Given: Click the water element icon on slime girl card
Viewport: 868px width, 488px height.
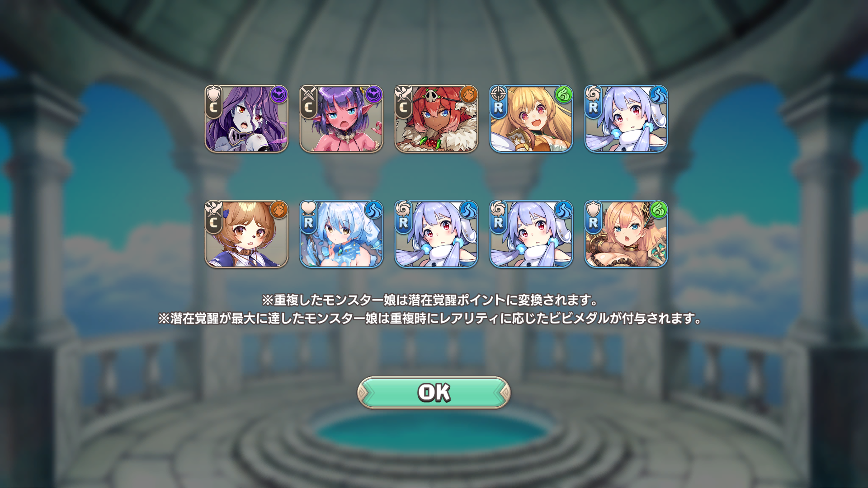Looking at the screenshot, I should [x=374, y=210].
